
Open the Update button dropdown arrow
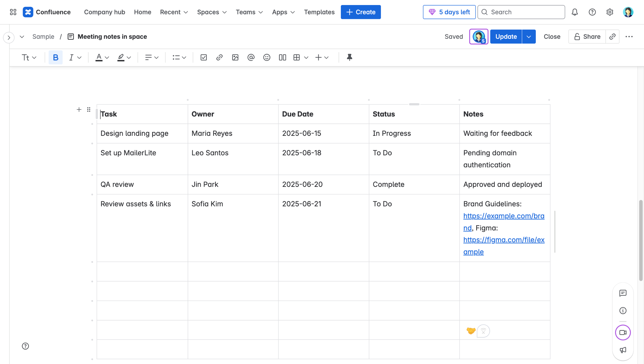(529, 37)
